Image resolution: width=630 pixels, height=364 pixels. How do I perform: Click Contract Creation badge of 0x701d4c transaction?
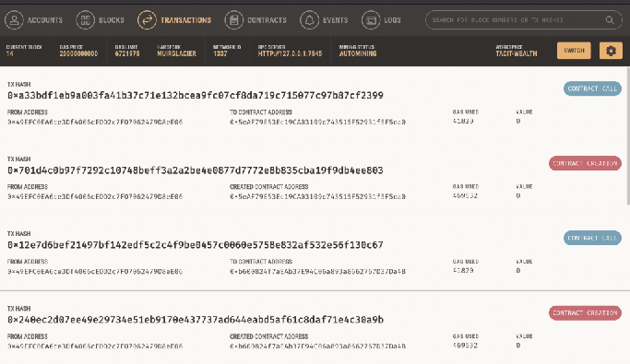point(585,163)
